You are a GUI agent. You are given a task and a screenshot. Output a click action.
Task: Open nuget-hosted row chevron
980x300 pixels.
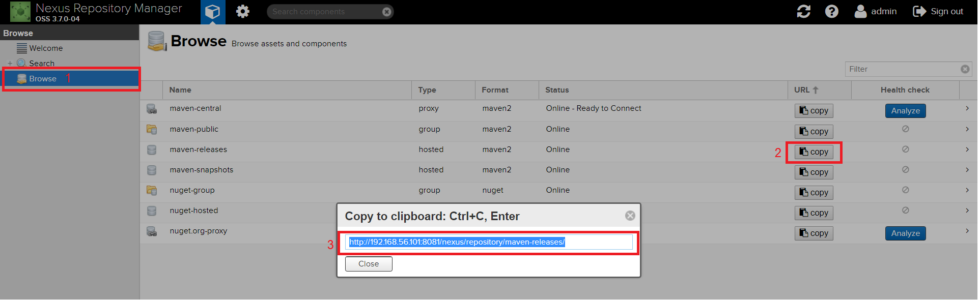click(967, 211)
